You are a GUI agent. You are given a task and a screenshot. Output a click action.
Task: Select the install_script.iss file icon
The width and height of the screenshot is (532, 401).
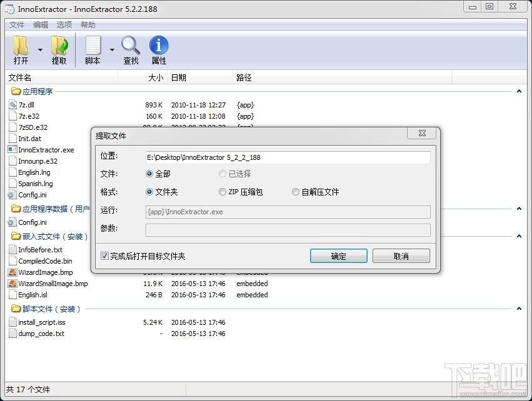pyautogui.click(x=13, y=322)
